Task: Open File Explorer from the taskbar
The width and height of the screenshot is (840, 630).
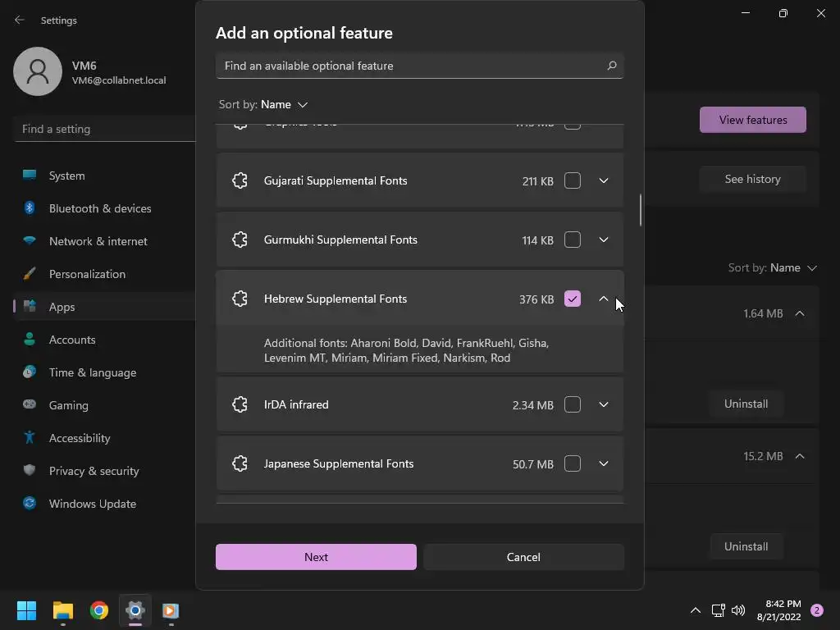Action: pyautogui.click(x=63, y=610)
